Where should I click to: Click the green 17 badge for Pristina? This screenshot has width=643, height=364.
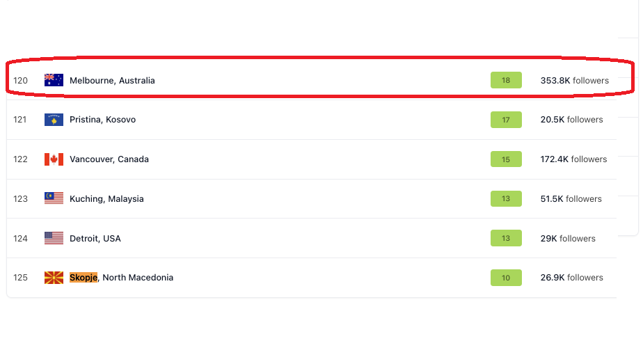pos(506,120)
